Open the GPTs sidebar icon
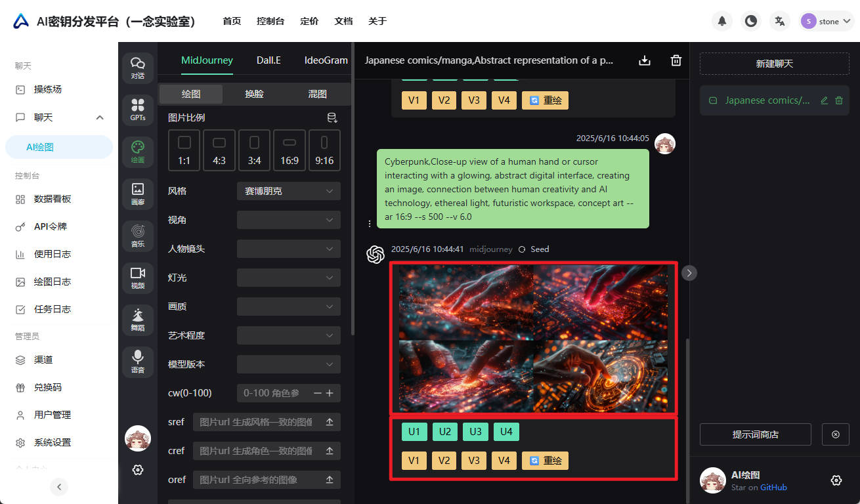This screenshot has width=860, height=504. coord(138,110)
